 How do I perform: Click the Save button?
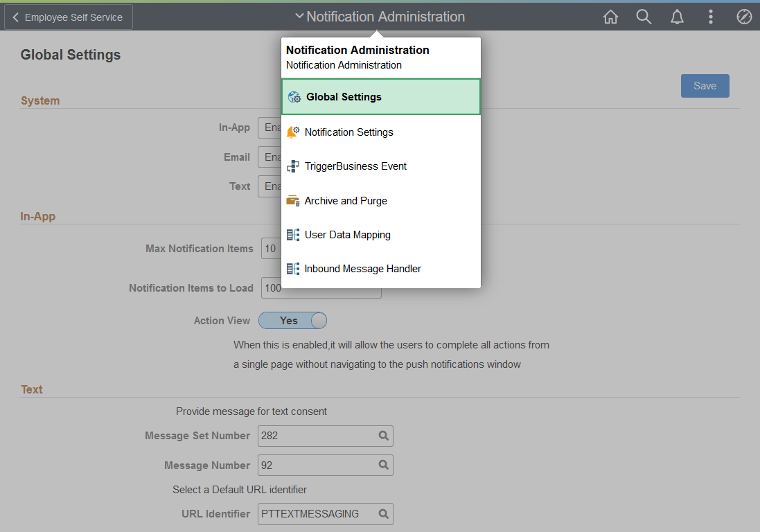pyautogui.click(x=705, y=85)
